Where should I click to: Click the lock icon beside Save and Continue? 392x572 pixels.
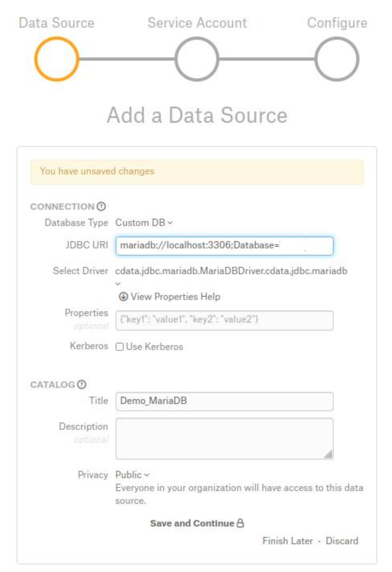tap(240, 523)
